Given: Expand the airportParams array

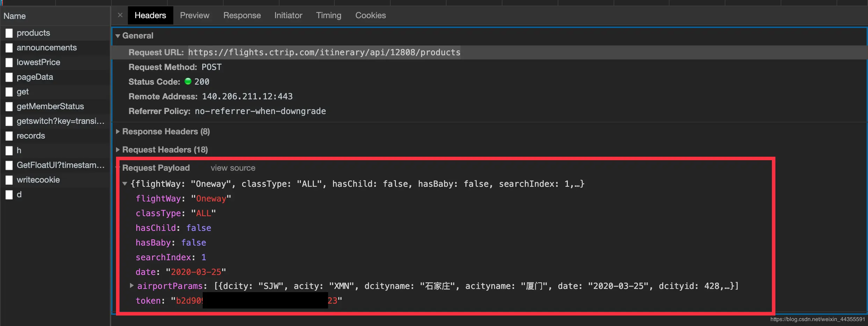Looking at the screenshot, I should [132, 286].
